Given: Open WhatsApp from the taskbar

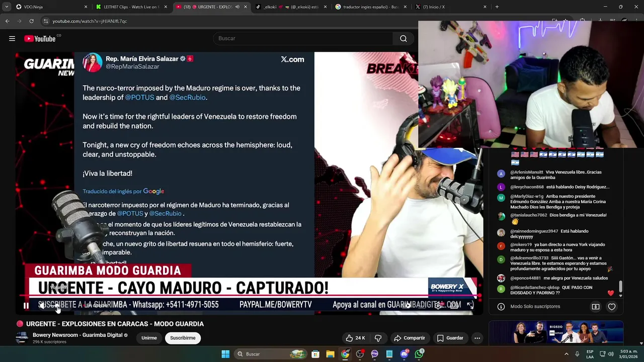Looking at the screenshot, I should [419, 354].
